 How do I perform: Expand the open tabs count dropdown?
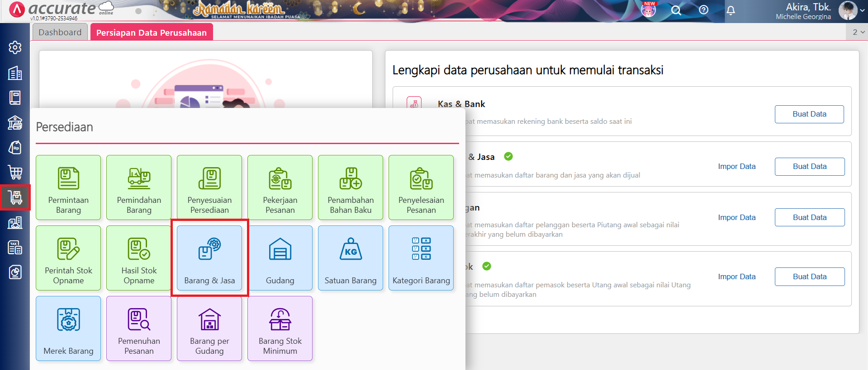tap(858, 32)
